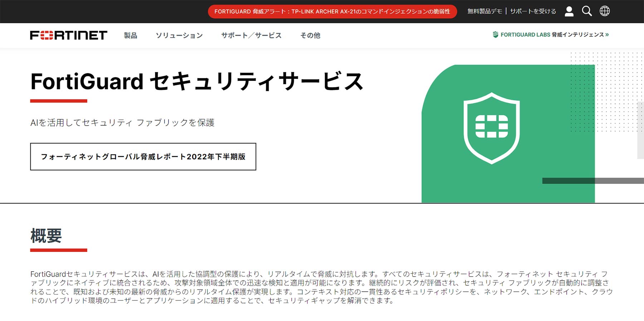Open the その他 menu
Screen dimensions: 644x321
[x=310, y=35]
